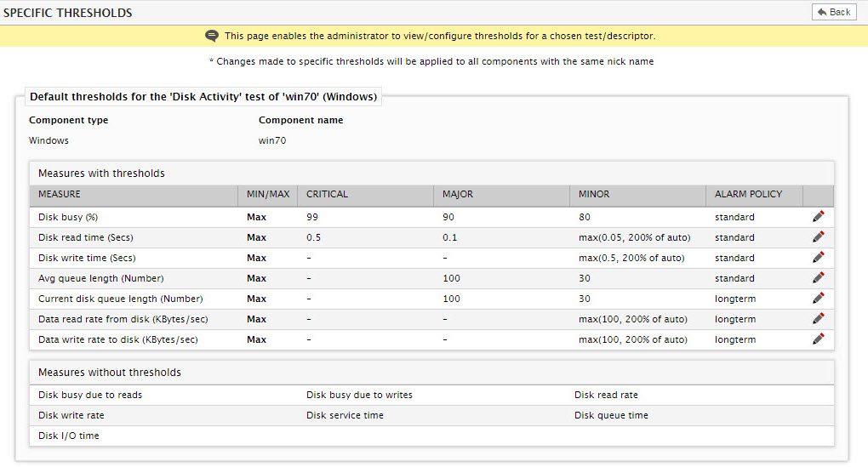Edit Disk read time thresholds pencil

point(818,236)
